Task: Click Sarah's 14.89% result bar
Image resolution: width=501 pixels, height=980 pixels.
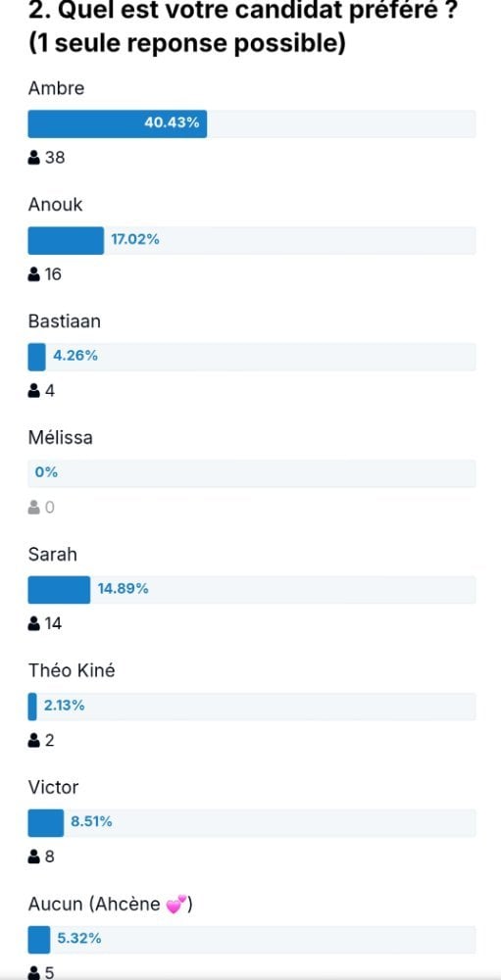Action: 251,589
